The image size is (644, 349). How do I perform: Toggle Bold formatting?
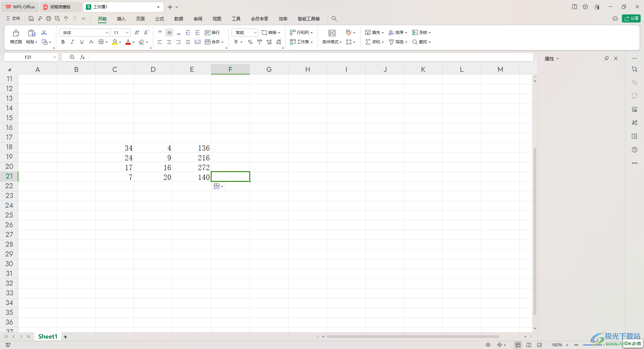click(x=63, y=42)
